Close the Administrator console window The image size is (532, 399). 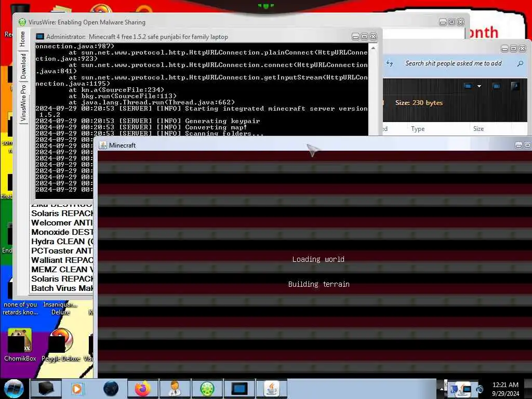click(373, 37)
